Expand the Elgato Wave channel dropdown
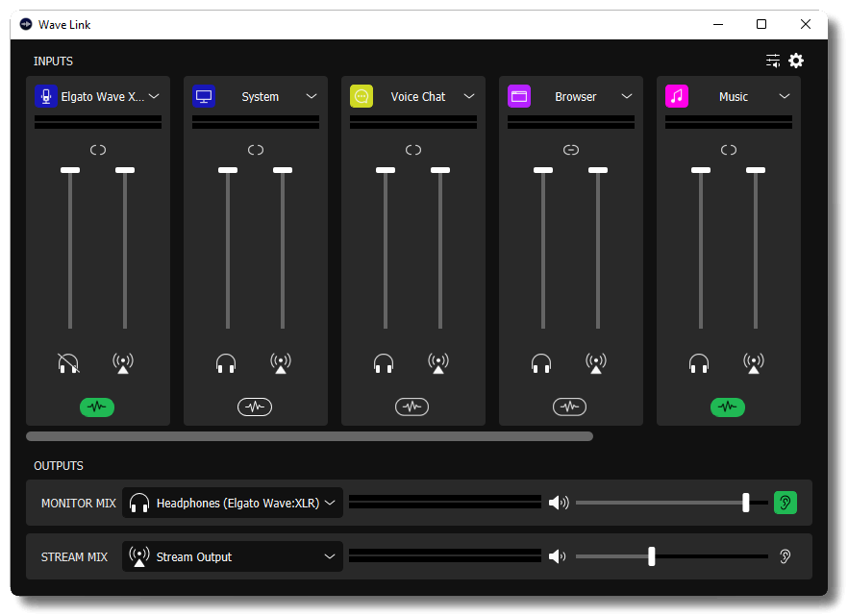 pyautogui.click(x=154, y=96)
